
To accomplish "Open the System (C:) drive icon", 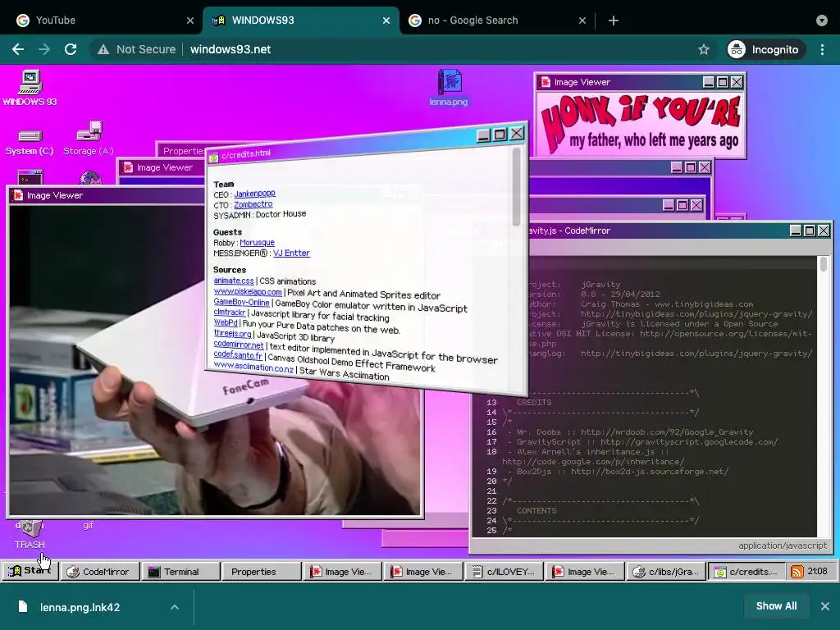I will click(30, 141).
